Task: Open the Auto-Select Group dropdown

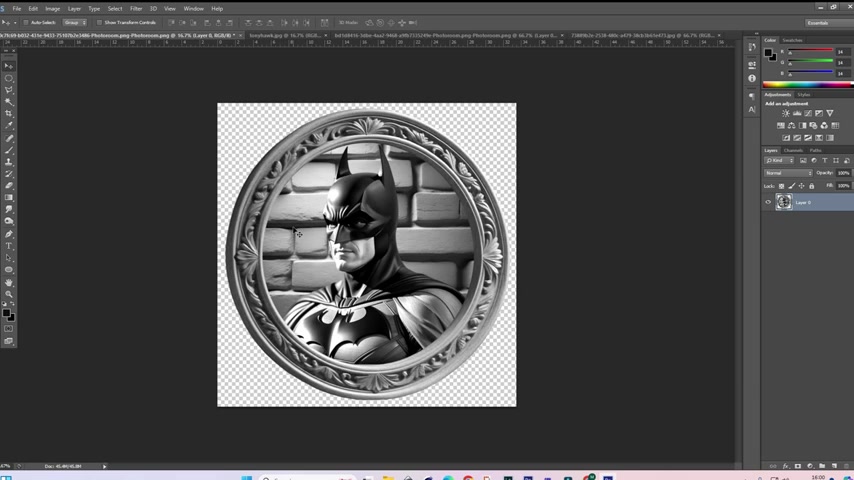Action: [75, 23]
